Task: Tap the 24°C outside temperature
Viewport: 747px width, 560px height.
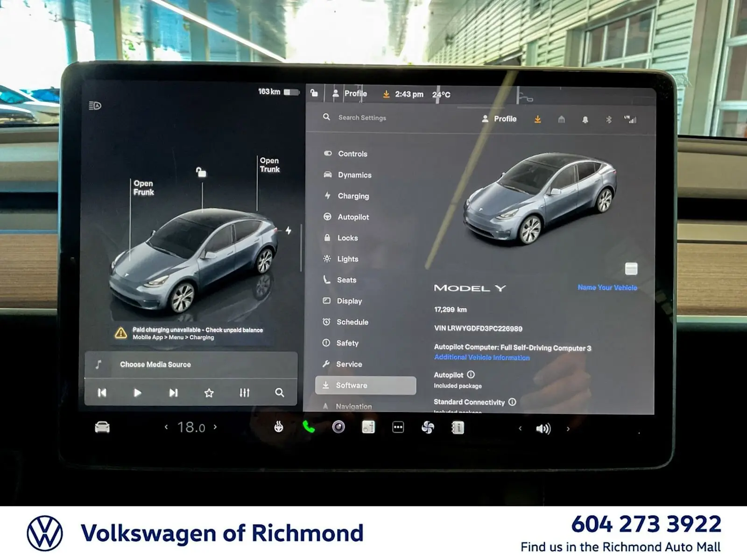Action: [441, 95]
